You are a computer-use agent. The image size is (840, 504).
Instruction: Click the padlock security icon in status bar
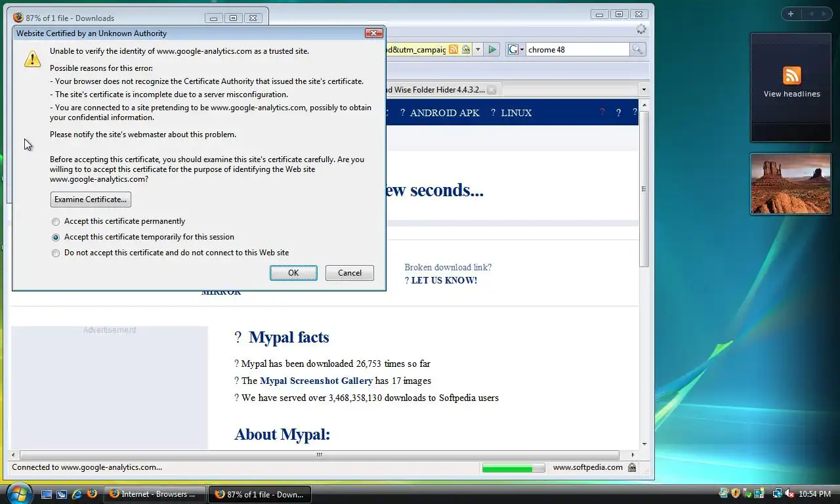pos(632,467)
